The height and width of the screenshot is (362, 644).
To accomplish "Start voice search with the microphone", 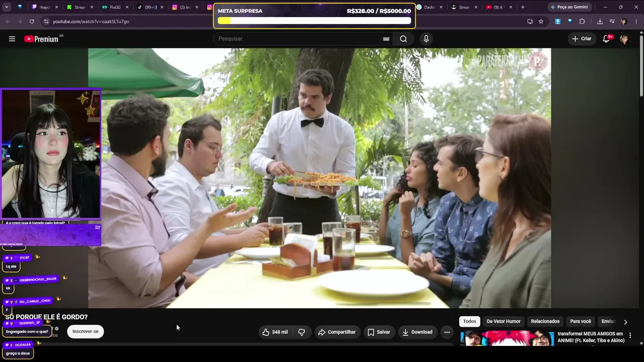I will pyautogui.click(x=426, y=39).
